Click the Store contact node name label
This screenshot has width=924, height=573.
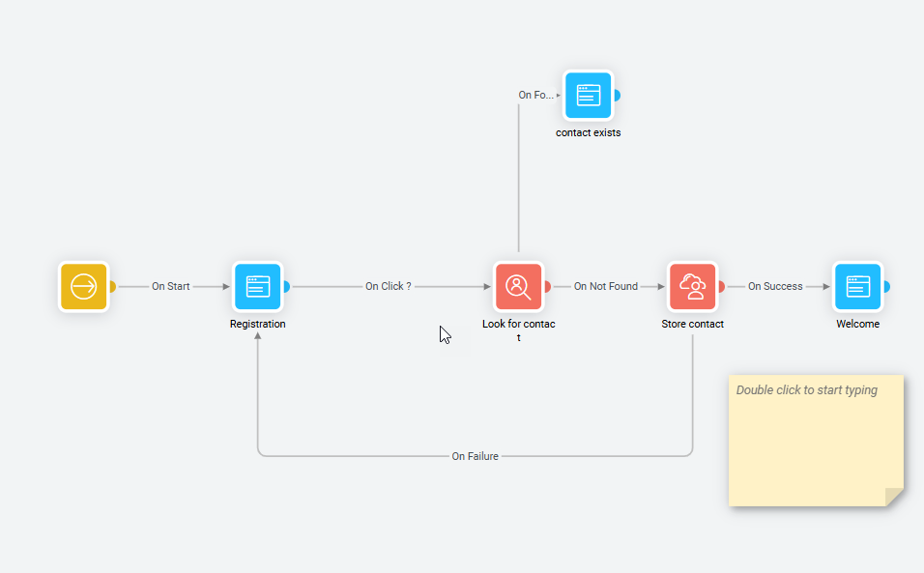click(x=692, y=325)
